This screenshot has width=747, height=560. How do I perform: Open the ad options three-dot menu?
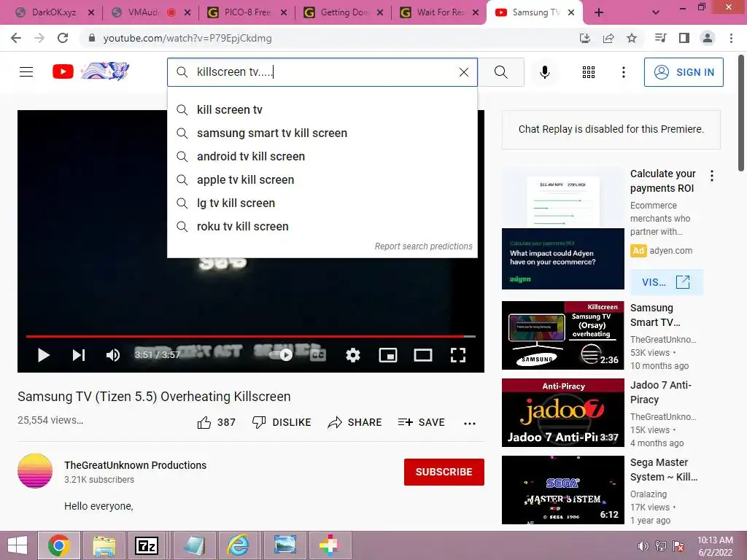712,176
